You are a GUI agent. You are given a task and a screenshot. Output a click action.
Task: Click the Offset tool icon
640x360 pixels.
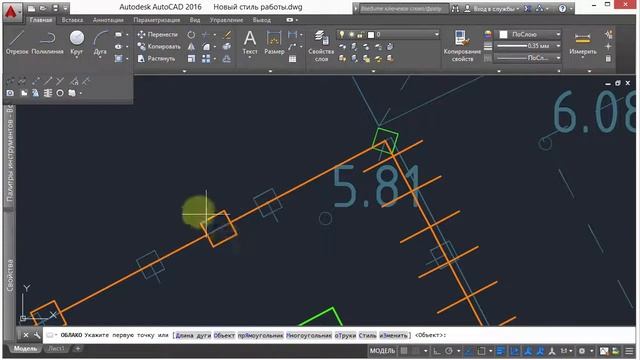(x=227, y=59)
